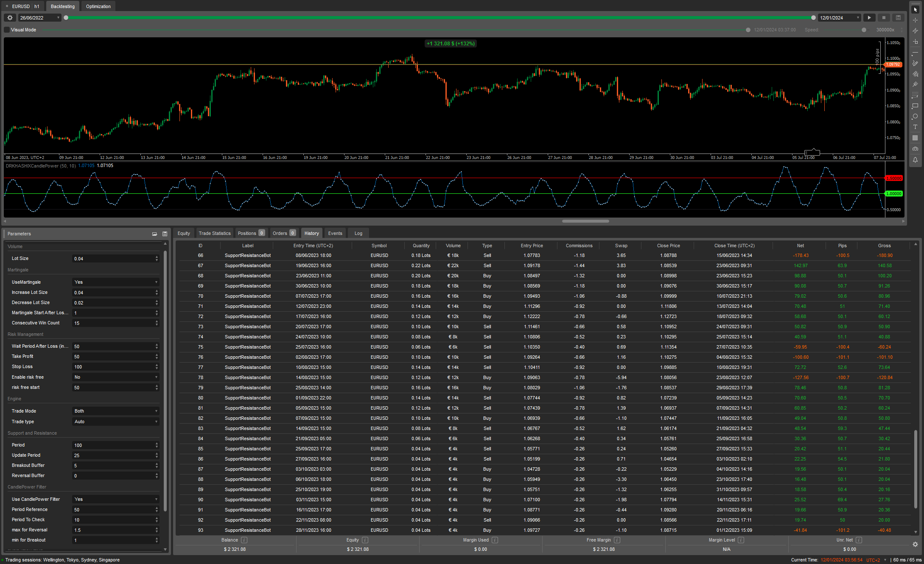Viewport: 924px width, 564px height.
Task: Select the crosshair tool in the right toolbar
Action: (915, 20)
